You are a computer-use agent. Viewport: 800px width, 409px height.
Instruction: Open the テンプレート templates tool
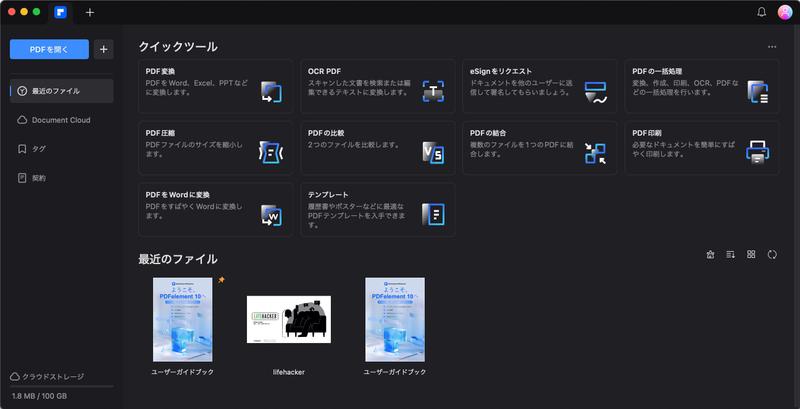pyautogui.click(x=377, y=209)
